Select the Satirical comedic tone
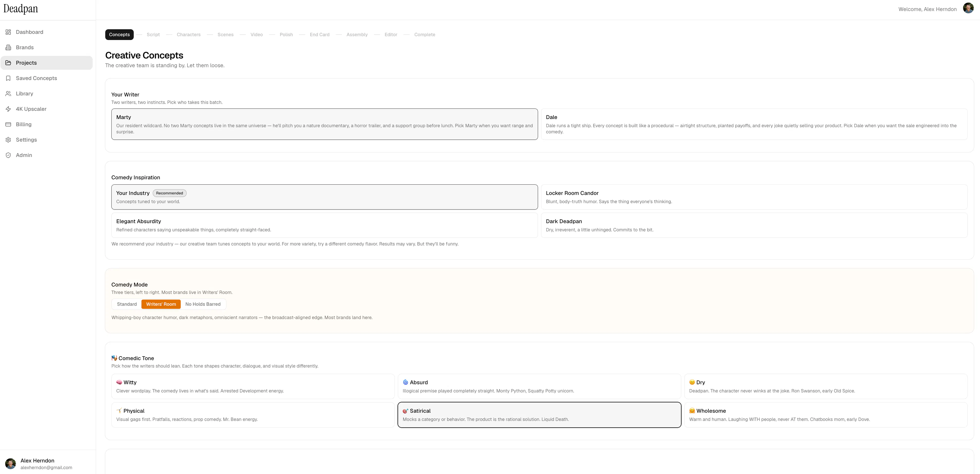The height and width of the screenshot is (474, 980). tap(540, 415)
